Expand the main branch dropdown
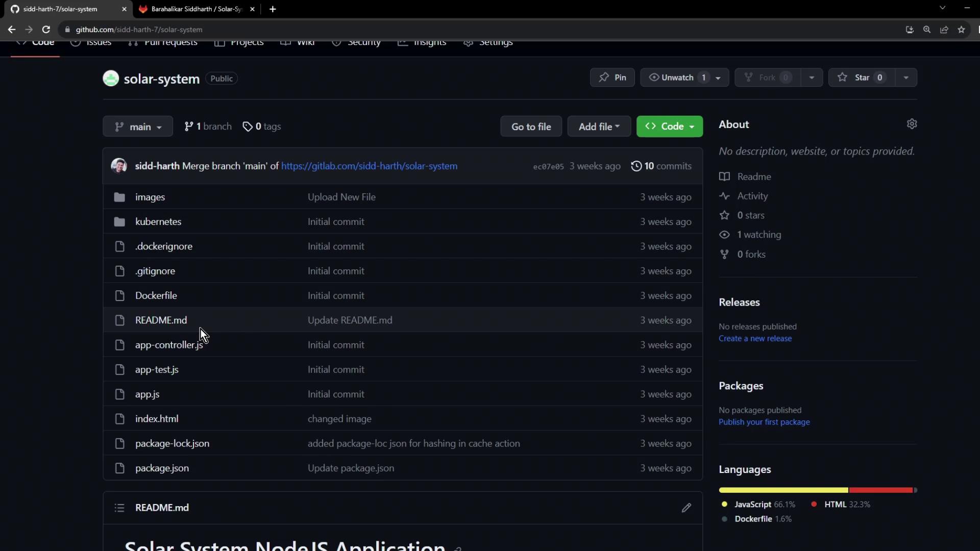 click(x=138, y=127)
